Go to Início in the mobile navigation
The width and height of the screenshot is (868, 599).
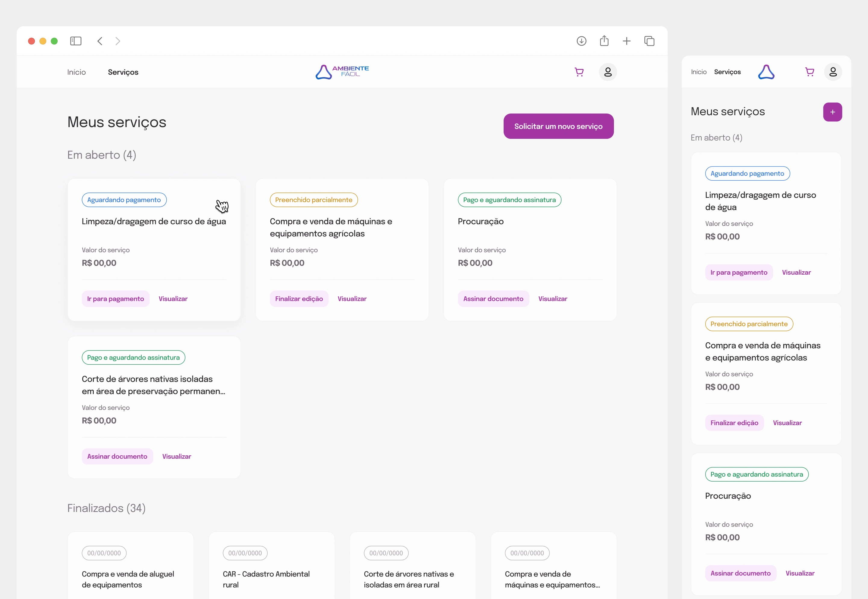pos(699,72)
